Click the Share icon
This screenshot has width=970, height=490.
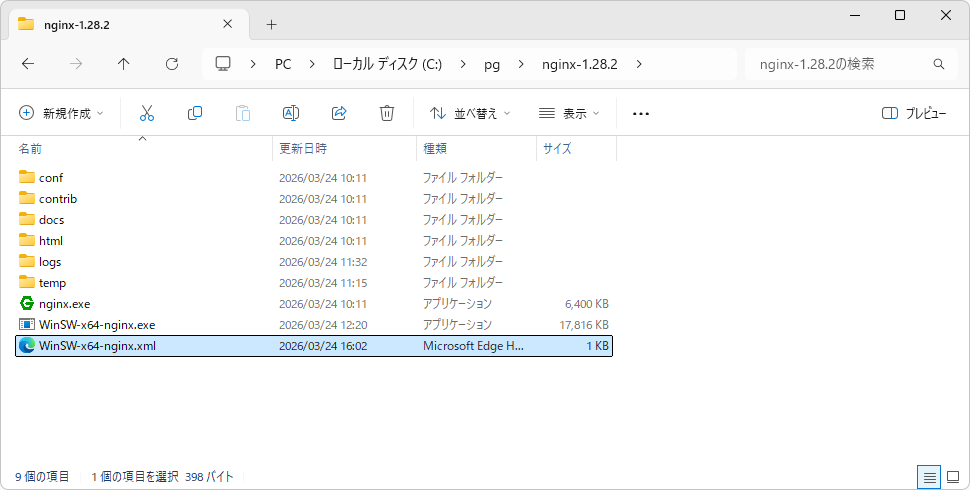click(x=339, y=113)
